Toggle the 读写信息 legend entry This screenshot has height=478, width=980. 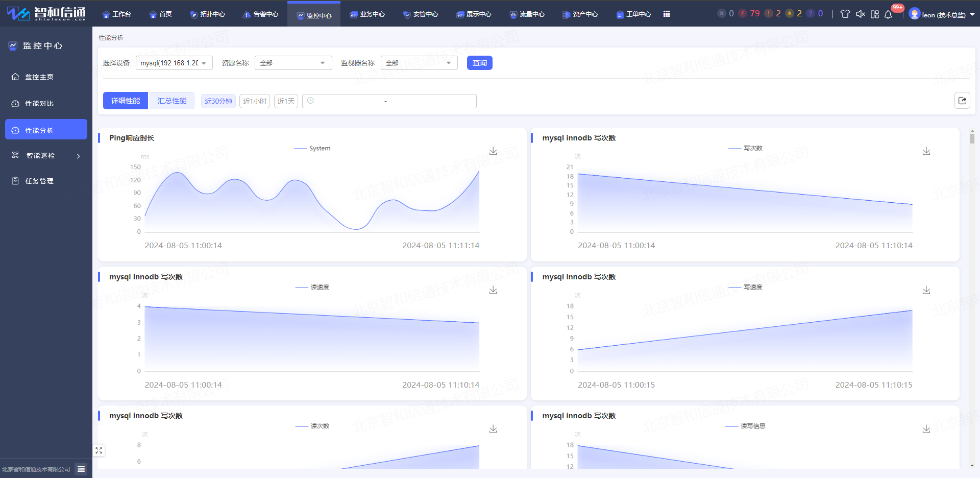(x=745, y=426)
